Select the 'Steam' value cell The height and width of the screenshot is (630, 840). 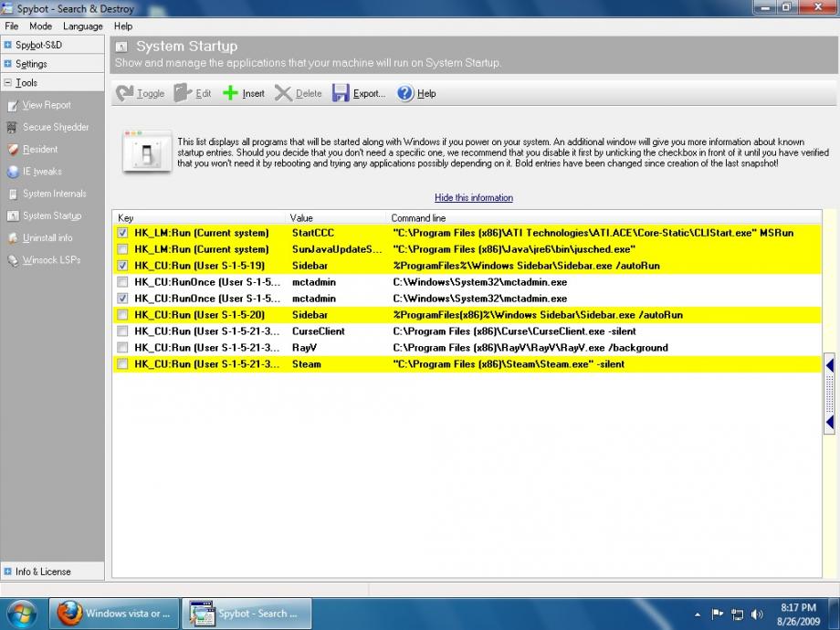click(x=307, y=363)
